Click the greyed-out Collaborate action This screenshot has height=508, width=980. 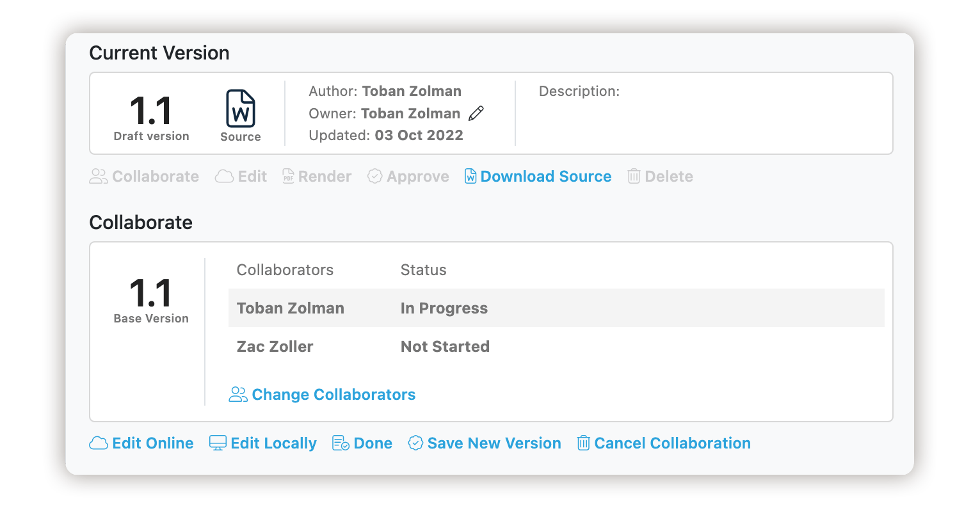click(144, 177)
